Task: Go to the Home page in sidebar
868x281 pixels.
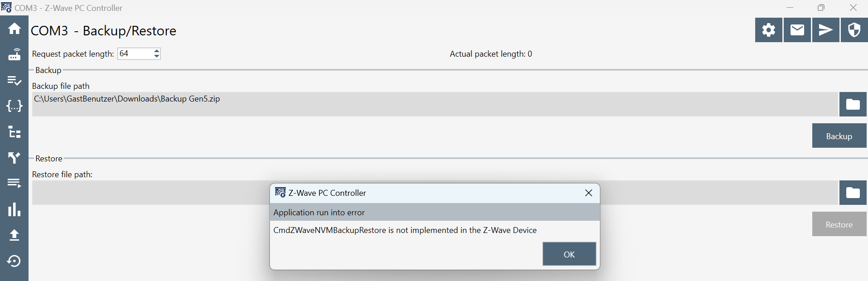Action: [14, 29]
